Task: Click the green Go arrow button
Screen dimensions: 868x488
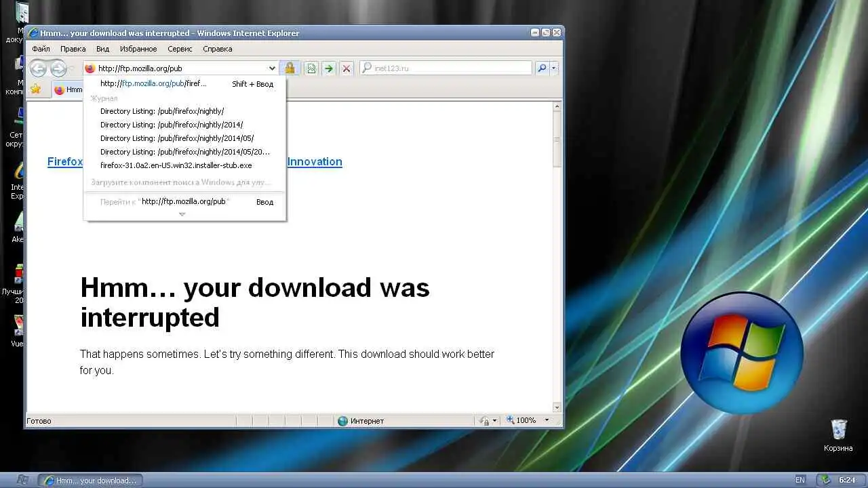Action: pos(329,68)
